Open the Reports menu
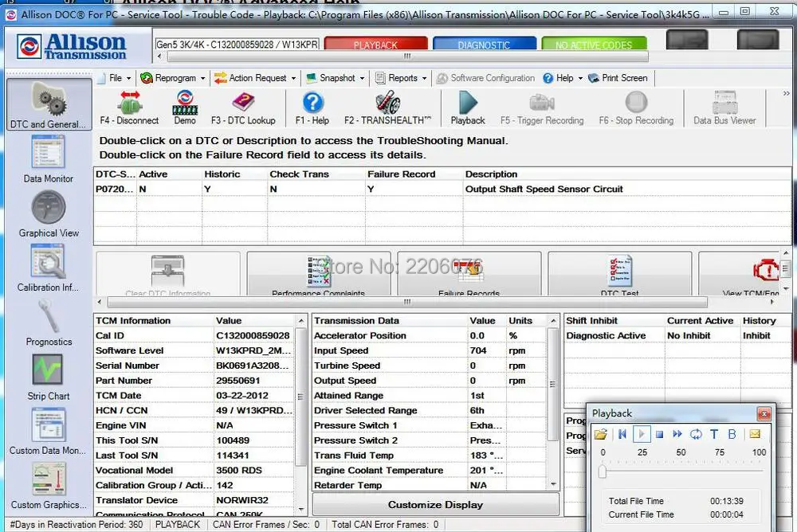 click(x=401, y=78)
